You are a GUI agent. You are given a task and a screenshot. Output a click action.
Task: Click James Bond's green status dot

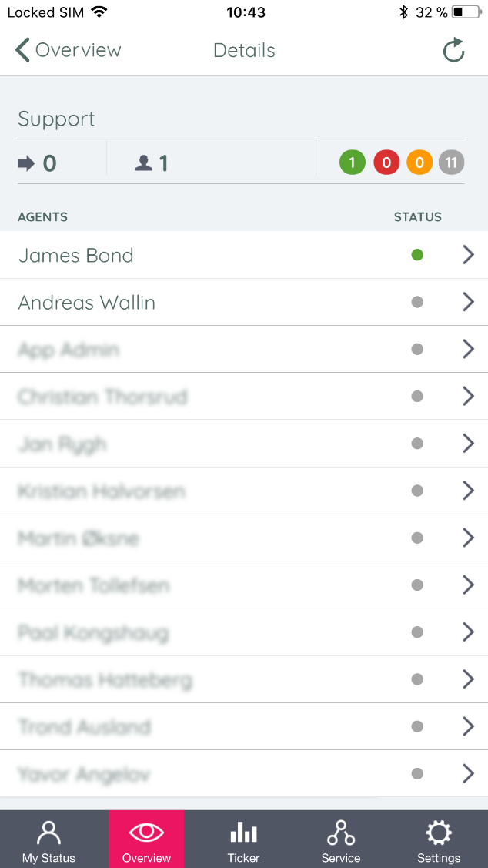tap(417, 255)
